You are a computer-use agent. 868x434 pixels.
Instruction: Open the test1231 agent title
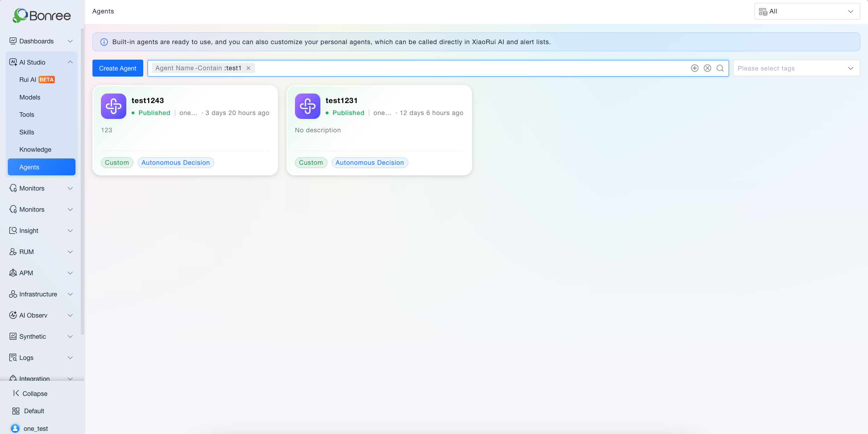[342, 101]
